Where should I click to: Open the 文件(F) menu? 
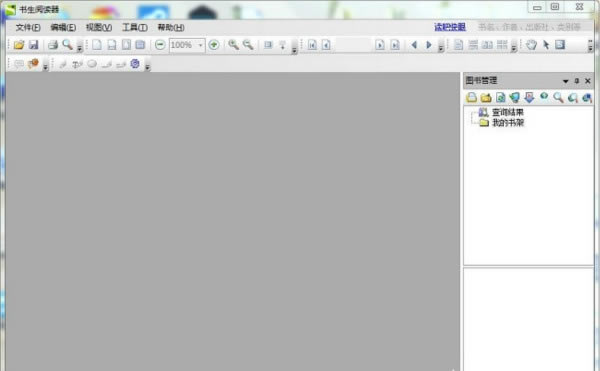point(28,27)
